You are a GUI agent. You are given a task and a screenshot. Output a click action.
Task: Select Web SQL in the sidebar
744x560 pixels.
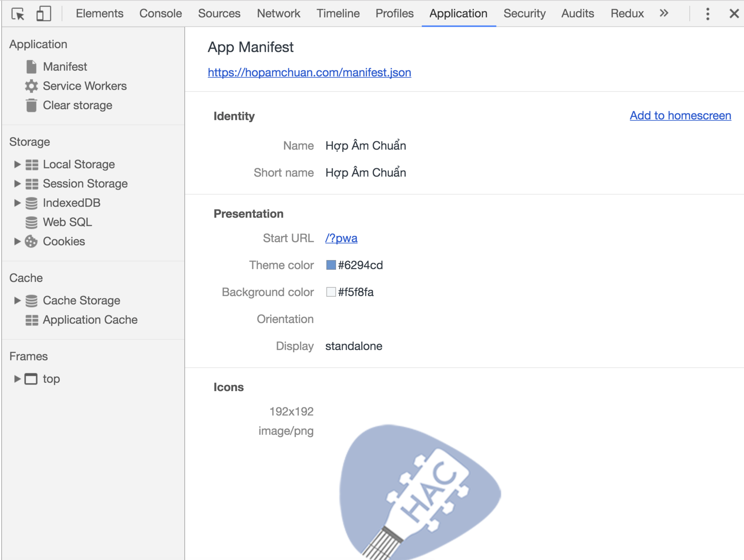[x=67, y=222]
